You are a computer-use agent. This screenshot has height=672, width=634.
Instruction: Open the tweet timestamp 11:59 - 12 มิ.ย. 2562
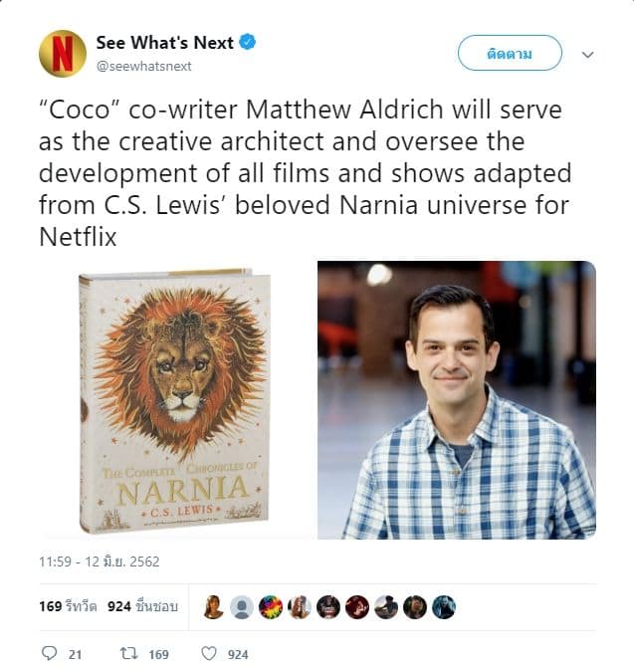[99, 561]
